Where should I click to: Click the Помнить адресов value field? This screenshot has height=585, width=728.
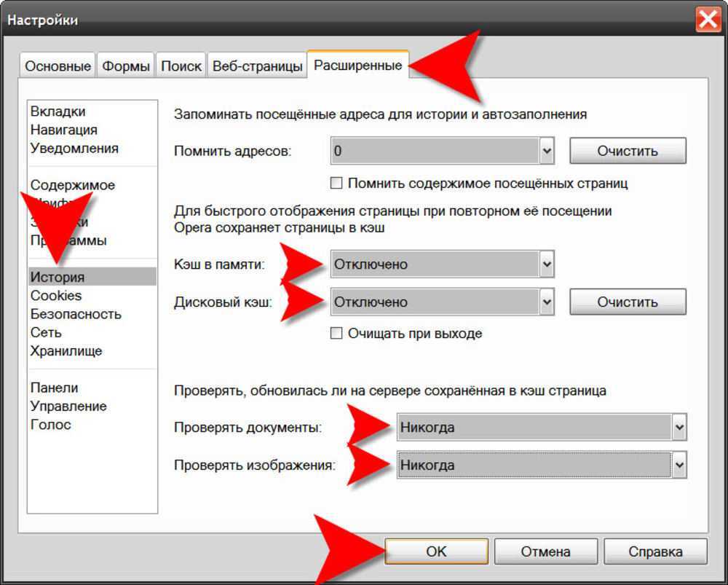(435, 151)
